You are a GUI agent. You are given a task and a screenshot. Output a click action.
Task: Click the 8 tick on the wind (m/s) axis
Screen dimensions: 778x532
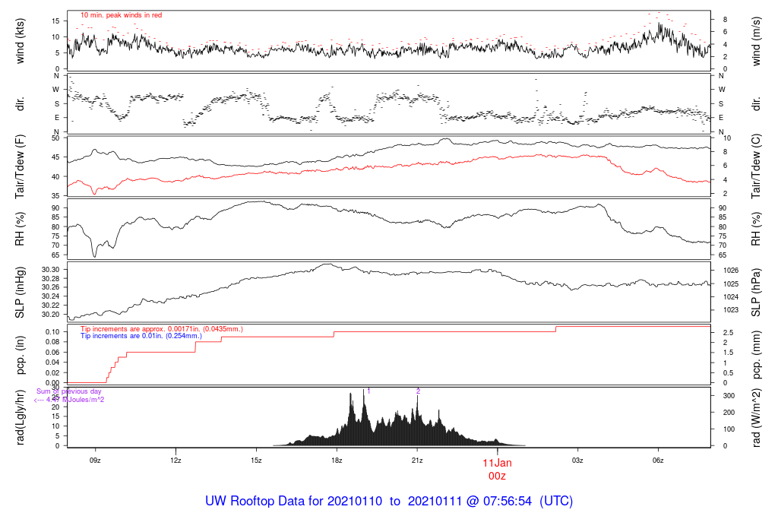click(x=726, y=19)
